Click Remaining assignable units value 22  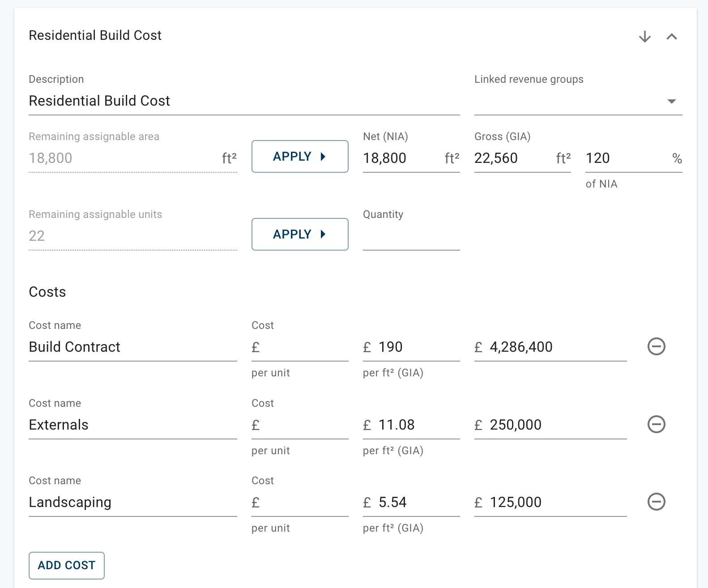tap(37, 236)
